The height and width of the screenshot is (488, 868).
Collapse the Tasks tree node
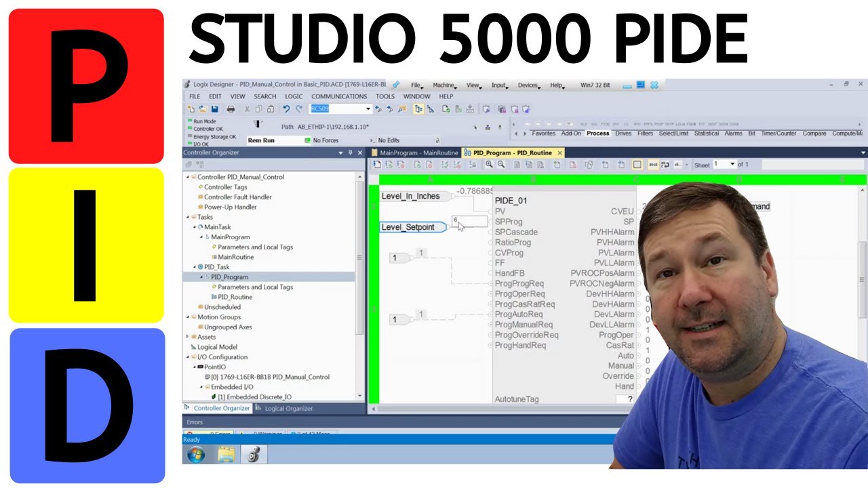click(186, 217)
